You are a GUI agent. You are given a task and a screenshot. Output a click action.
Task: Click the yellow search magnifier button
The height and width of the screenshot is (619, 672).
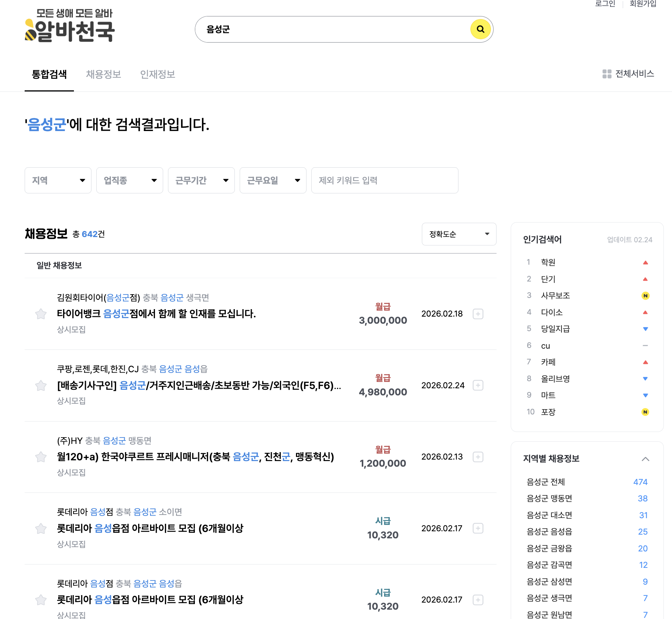pos(480,29)
